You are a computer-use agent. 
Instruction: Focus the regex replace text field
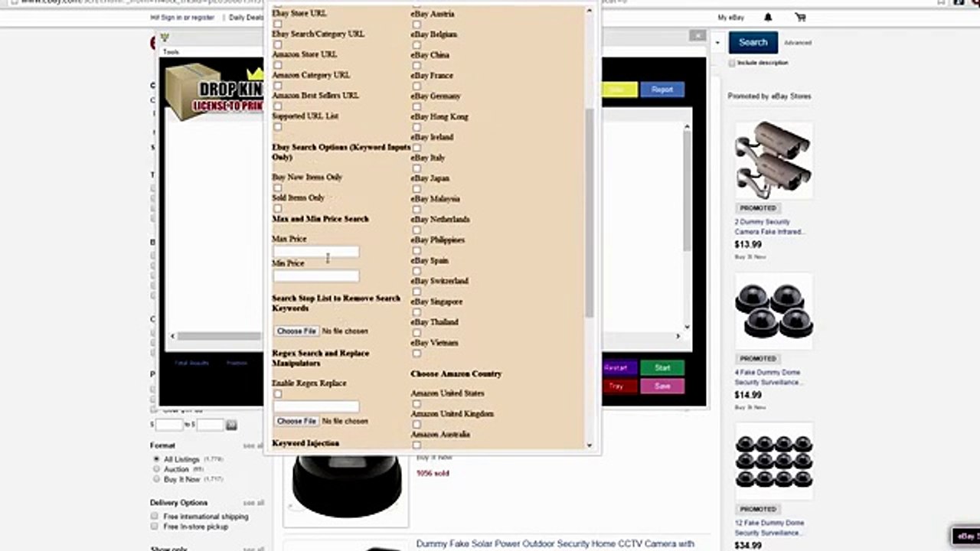pos(316,407)
